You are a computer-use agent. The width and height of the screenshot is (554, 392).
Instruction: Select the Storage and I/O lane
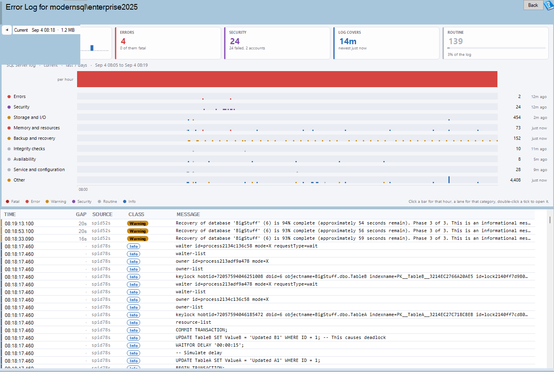pos(287,117)
